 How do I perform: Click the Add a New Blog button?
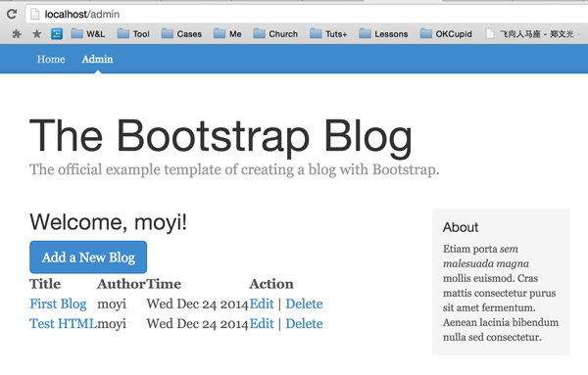pyautogui.click(x=88, y=257)
